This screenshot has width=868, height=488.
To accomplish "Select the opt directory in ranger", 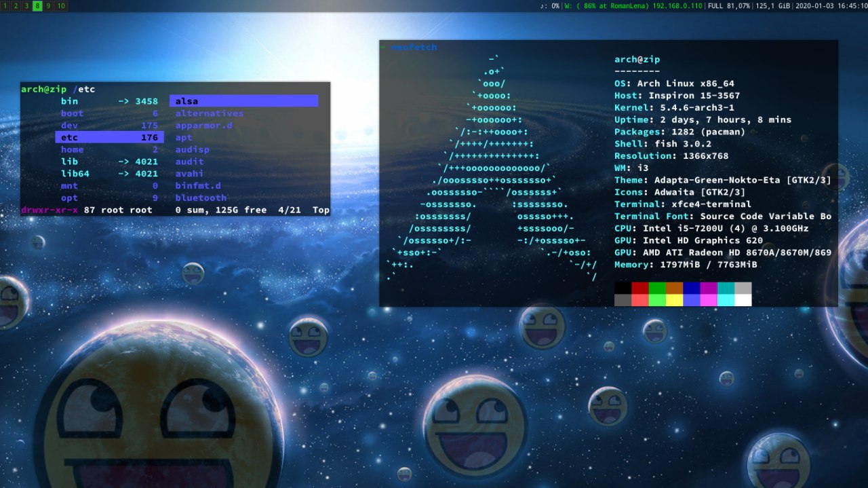I will click(x=109, y=198).
